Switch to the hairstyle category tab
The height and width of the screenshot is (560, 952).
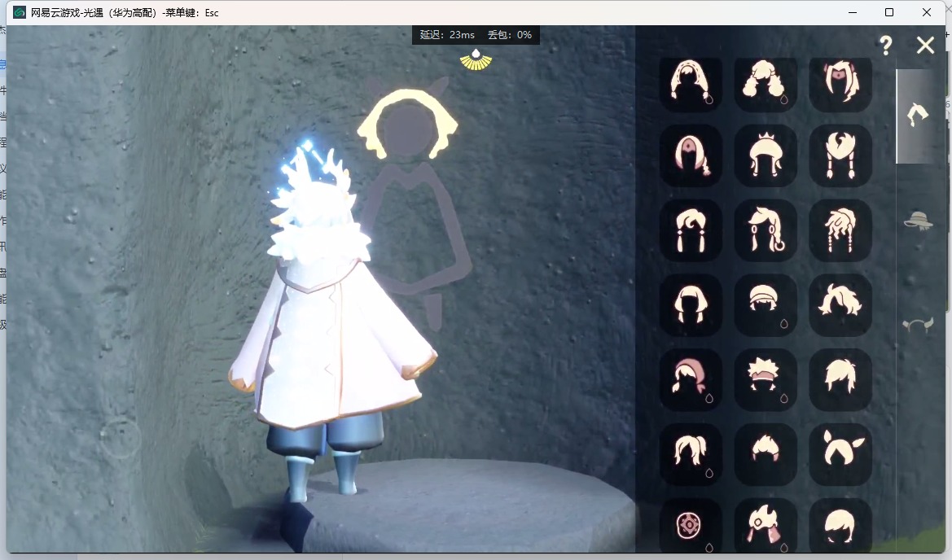point(918,115)
